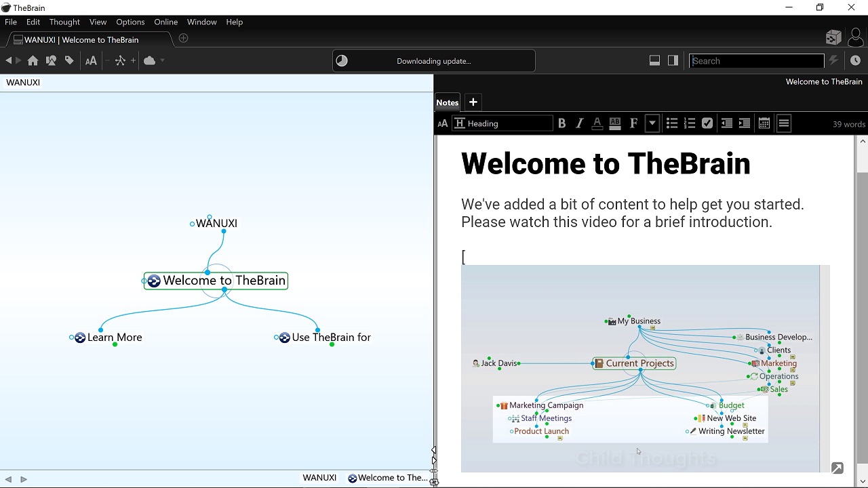Toggle italic formatting
This screenshot has height=488, width=868.
[579, 123]
